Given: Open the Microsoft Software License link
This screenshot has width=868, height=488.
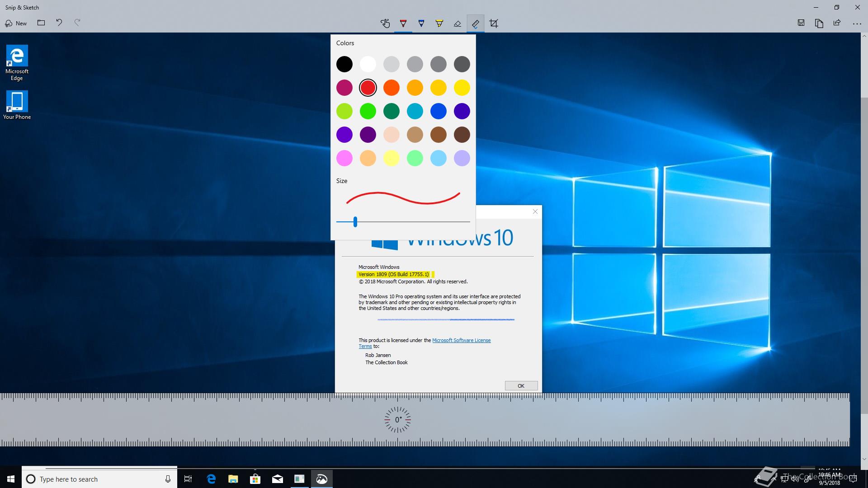Looking at the screenshot, I should point(461,340).
